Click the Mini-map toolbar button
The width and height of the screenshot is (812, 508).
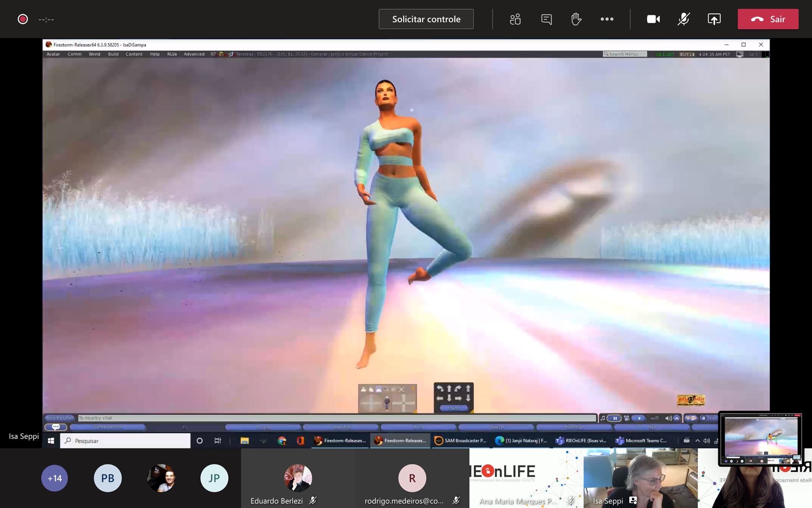click(x=574, y=427)
